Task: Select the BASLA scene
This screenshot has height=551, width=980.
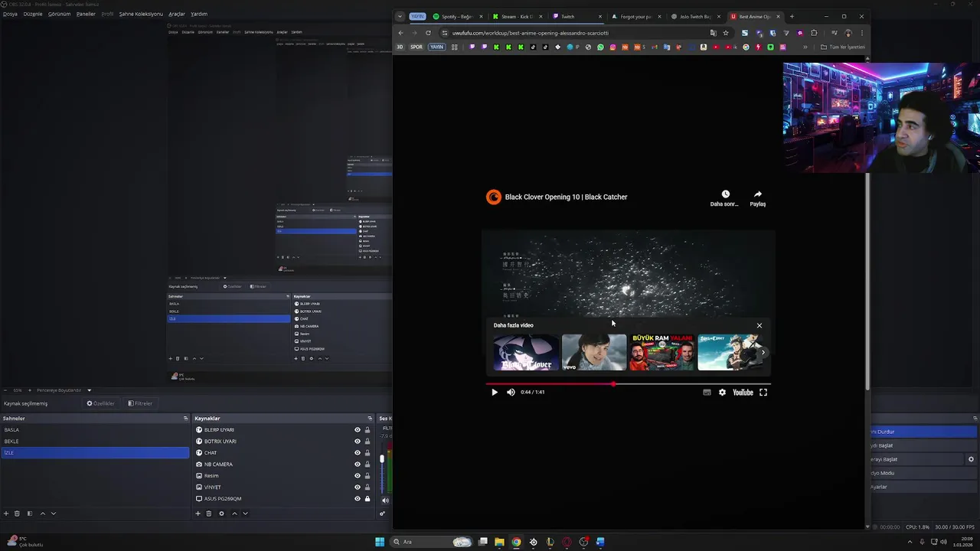Action: tap(95, 429)
